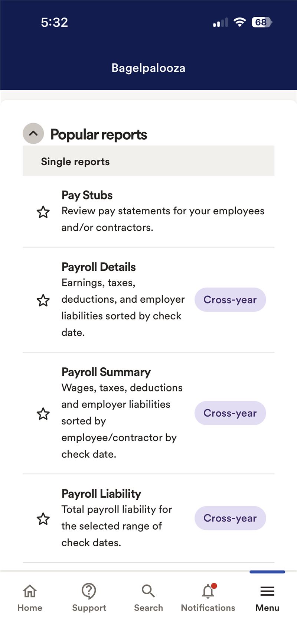
Task: Open the hamburger Menu icon
Action: tap(267, 591)
